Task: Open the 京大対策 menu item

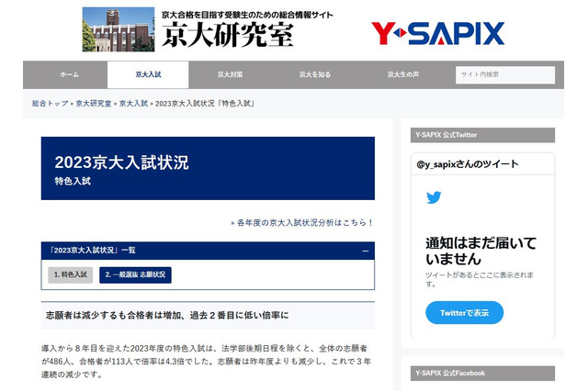Action: tap(230, 74)
